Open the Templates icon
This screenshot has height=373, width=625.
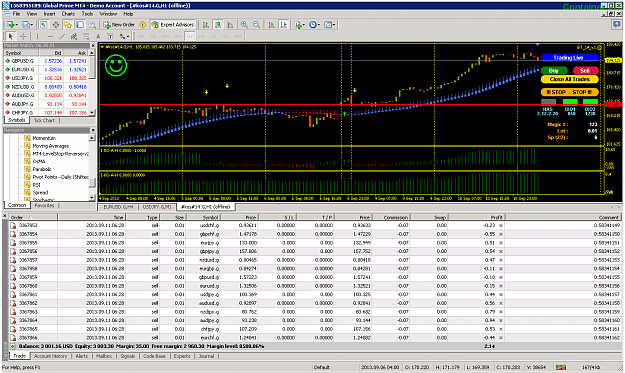click(x=328, y=25)
